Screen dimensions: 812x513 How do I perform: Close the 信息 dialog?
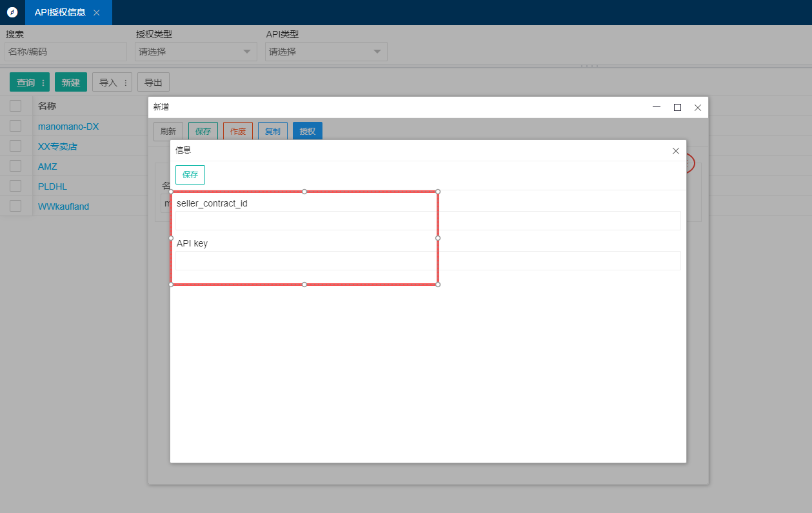(675, 151)
